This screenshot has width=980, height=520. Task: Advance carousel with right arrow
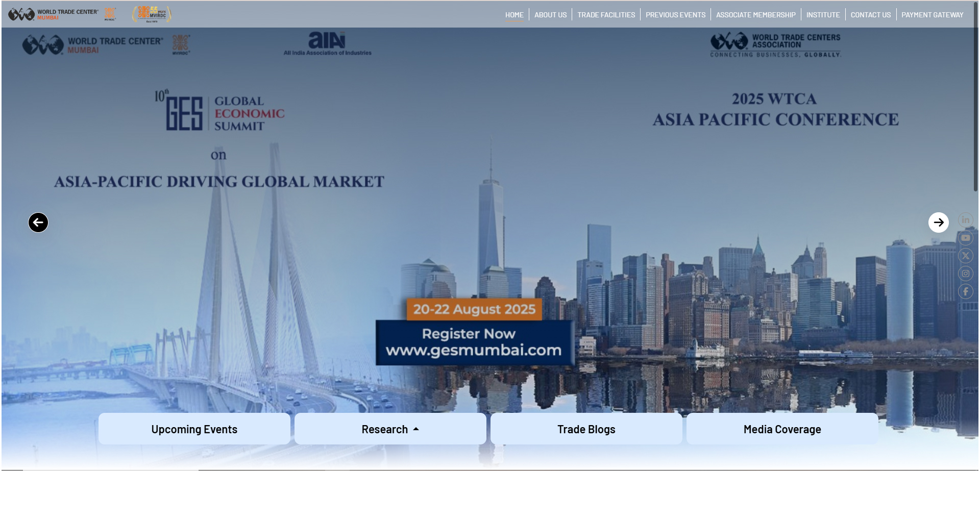(x=938, y=222)
